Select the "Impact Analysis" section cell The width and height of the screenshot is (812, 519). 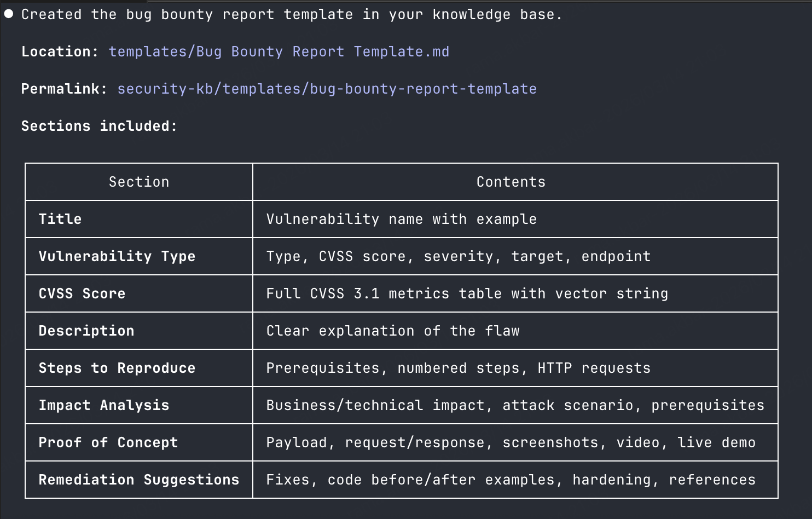(104, 405)
